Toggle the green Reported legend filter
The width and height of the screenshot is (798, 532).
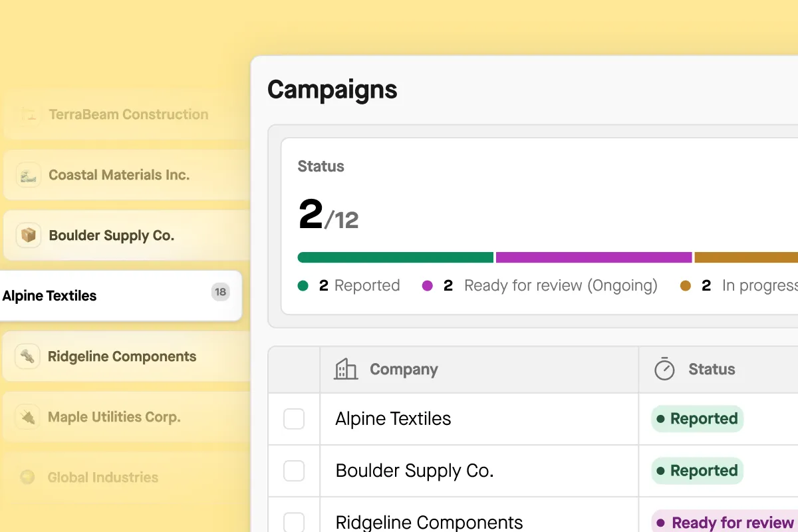(302, 285)
